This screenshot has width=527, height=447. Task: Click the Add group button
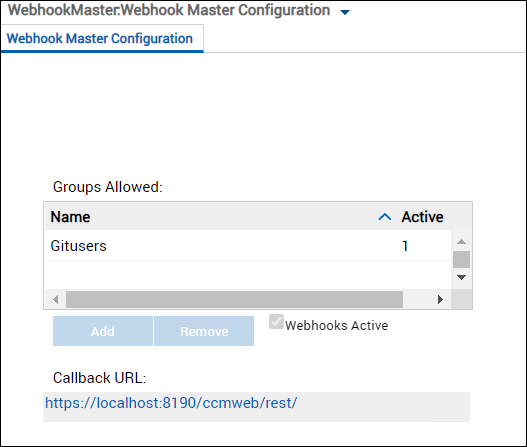[x=103, y=331]
